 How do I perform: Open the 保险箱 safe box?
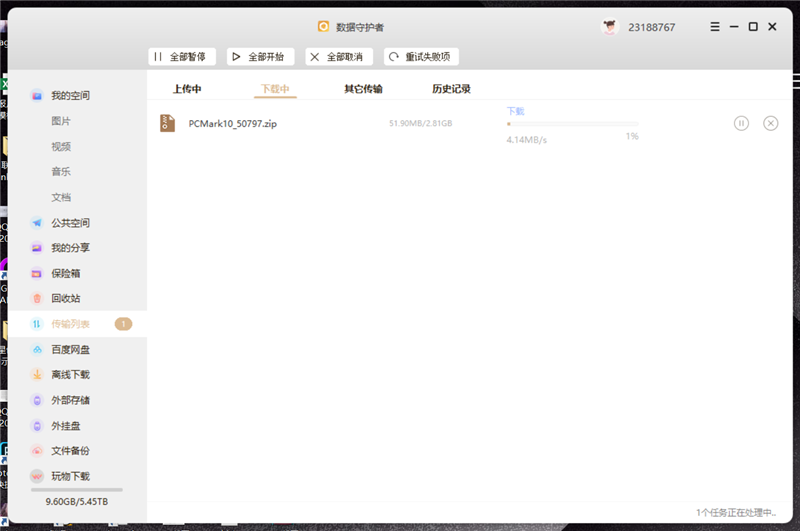tap(66, 273)
